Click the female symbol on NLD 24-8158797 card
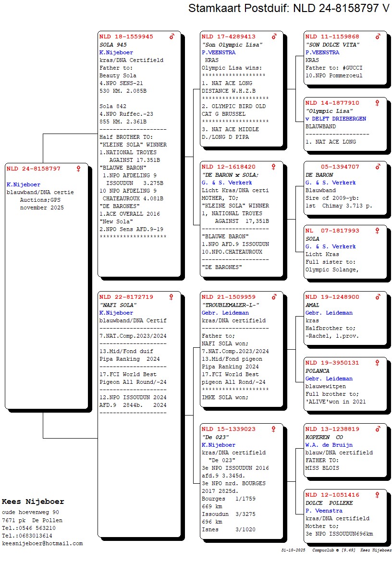392x563 pixels. click(78, 169)
